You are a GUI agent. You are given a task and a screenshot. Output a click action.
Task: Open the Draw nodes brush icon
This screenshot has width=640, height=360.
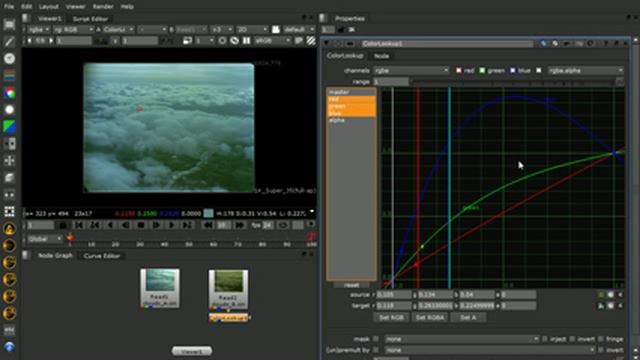tap(9, 42)
